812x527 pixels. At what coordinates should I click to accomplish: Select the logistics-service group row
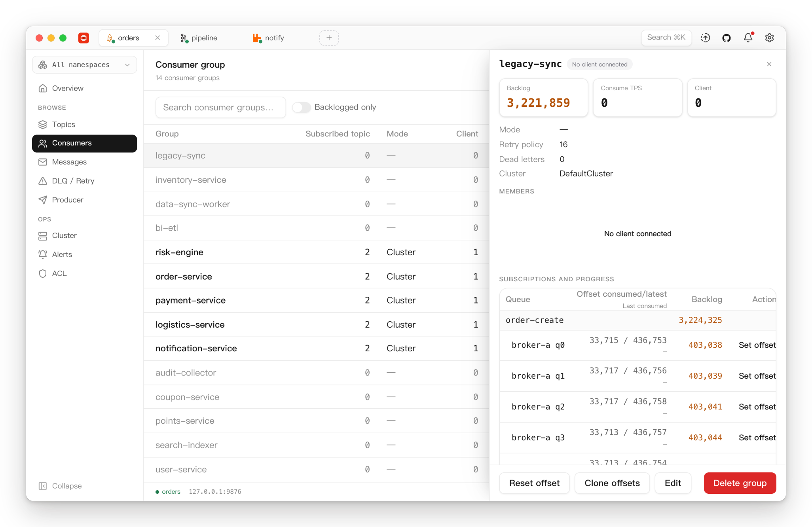tap(316, 325)
